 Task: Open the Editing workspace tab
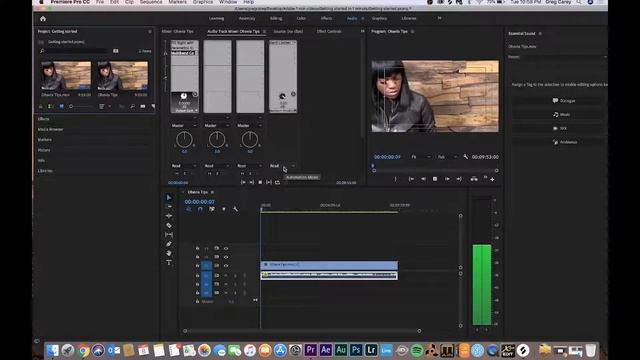276,18
